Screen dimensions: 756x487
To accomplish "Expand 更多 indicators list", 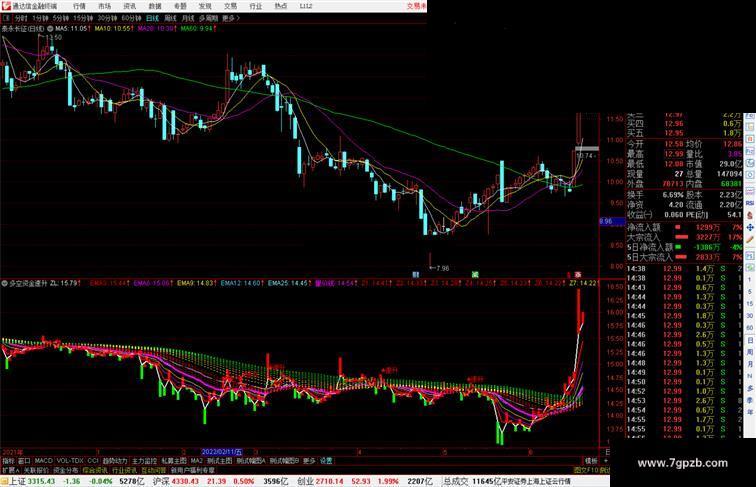I will pos(309,461).
